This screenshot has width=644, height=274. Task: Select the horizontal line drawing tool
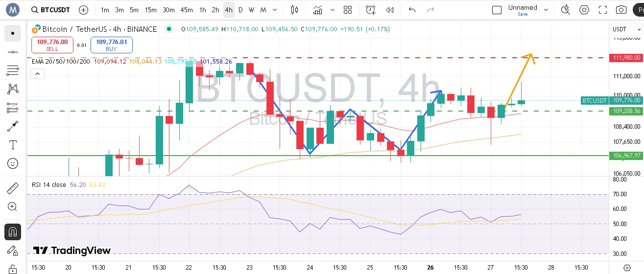pyautogui.click(x=13, y=52)
